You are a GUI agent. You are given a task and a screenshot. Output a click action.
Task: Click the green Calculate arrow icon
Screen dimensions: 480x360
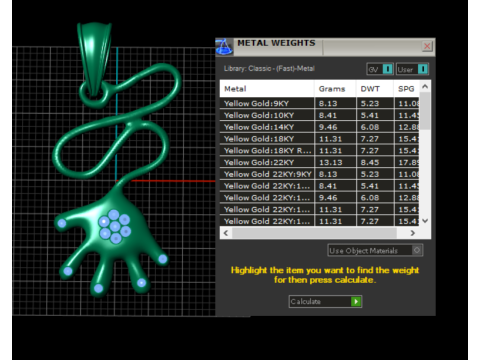coord(356,301)
